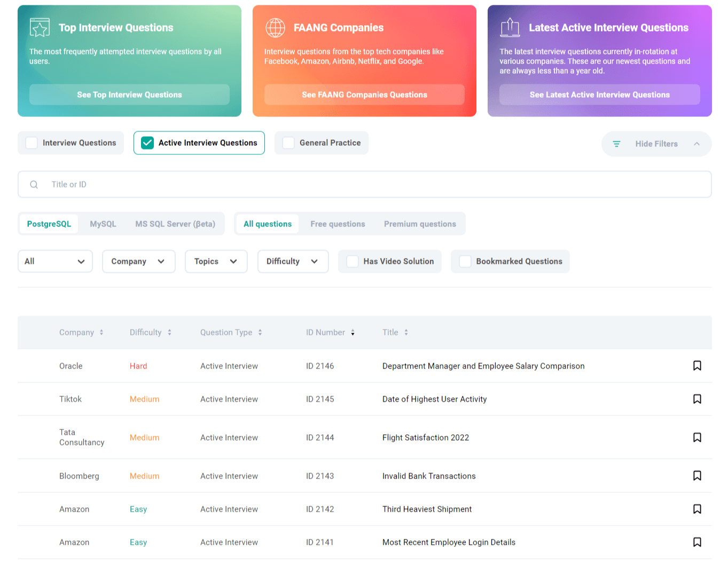Expand the Topics filter
The width and height of the screenshot is (728, 564).
(216, 261)
